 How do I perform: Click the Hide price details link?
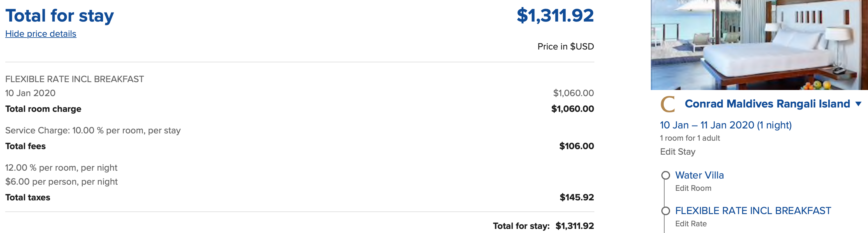[41, 34]
